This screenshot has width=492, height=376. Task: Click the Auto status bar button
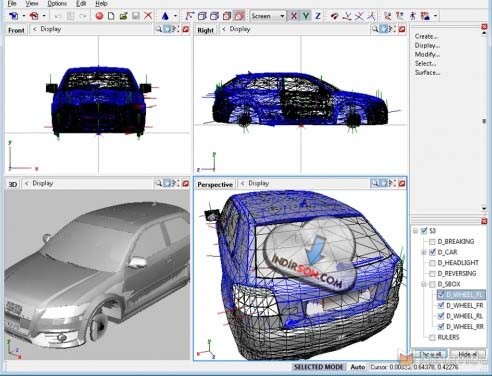358,367
